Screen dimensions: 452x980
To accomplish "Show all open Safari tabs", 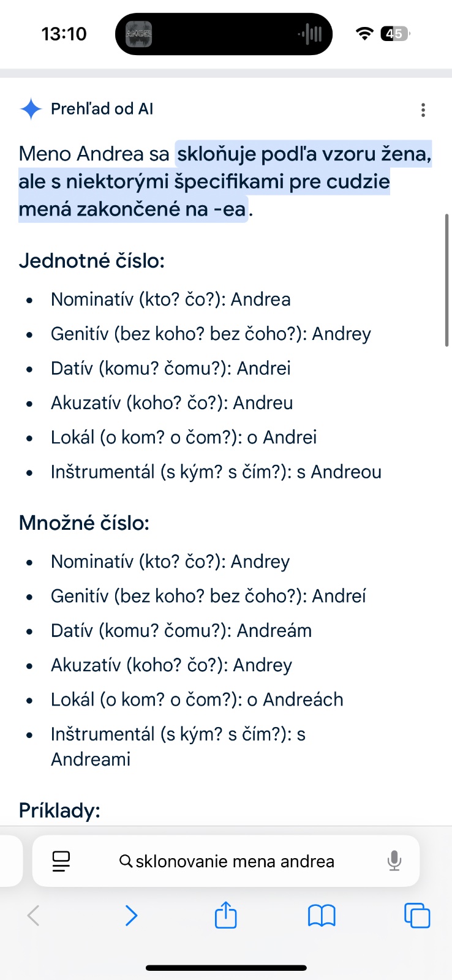I will point(417,916).
